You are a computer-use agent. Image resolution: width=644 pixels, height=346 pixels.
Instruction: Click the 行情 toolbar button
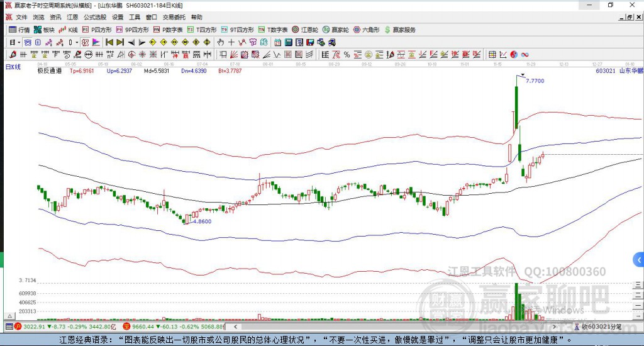[x=19, y=30]
